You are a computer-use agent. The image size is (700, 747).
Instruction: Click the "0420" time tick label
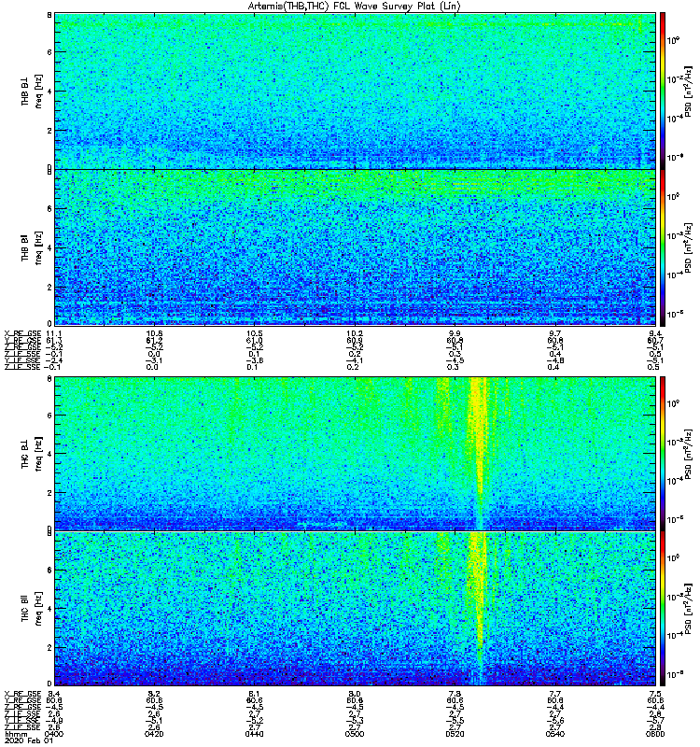(154, 734)
